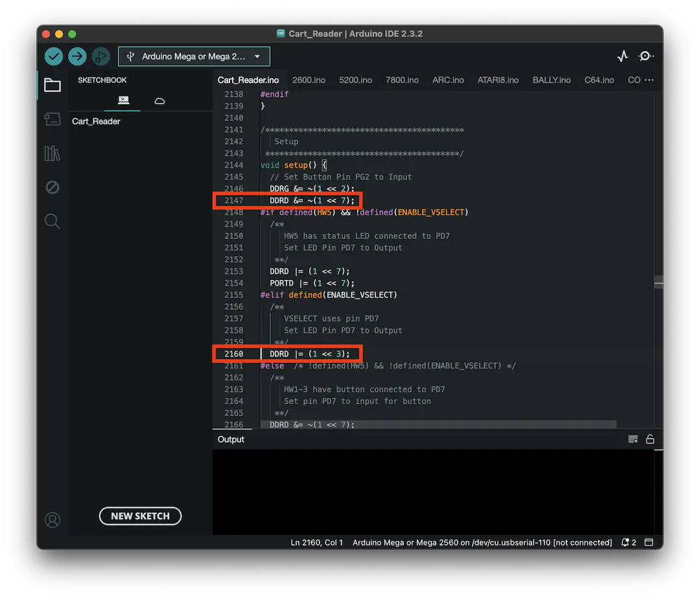The width and height of the screenshot is (700, 598).
Task: Expand Cart_Reader in the Sketchbook tree
Action: pyautogui.click(x=96, y=121)
